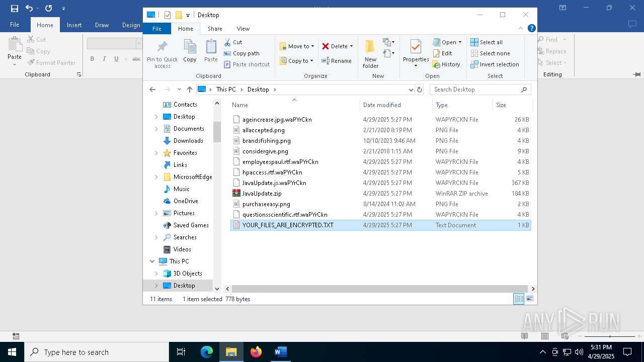644x362 pixels.
Task: Click Italic in Word ribbon
Action: click(x=104, y=59)
